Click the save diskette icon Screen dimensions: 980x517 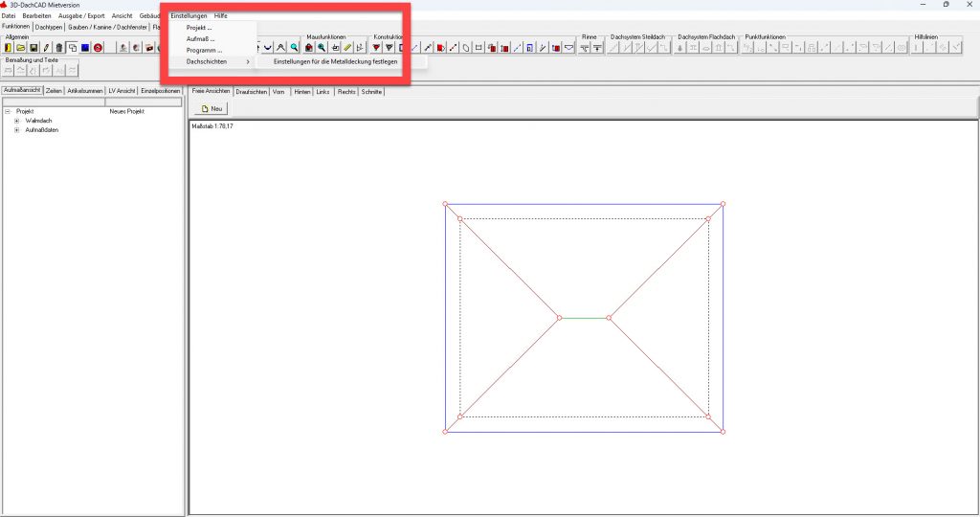[x=33, y=47]
